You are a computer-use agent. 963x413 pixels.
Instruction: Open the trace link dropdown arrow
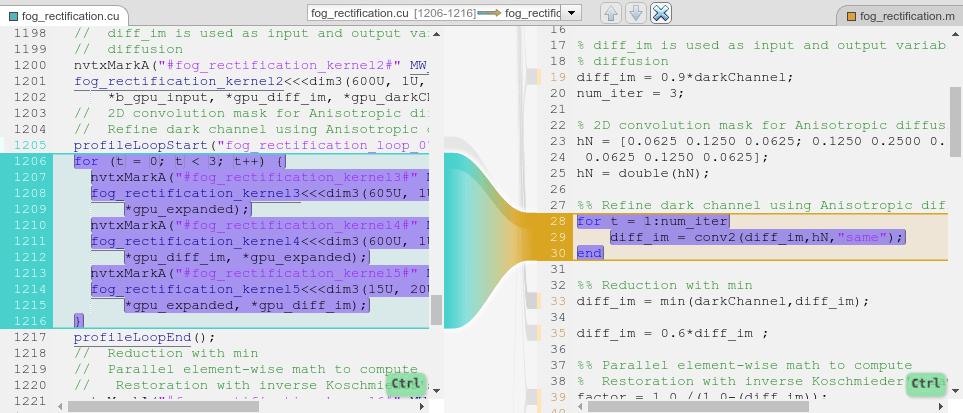tap(571, 13)
